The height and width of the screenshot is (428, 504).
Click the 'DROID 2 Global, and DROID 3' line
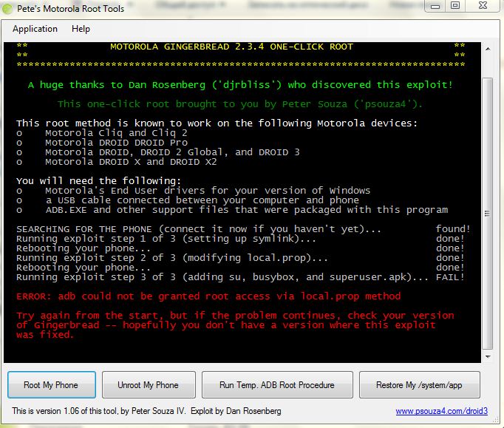pos(172,152)
